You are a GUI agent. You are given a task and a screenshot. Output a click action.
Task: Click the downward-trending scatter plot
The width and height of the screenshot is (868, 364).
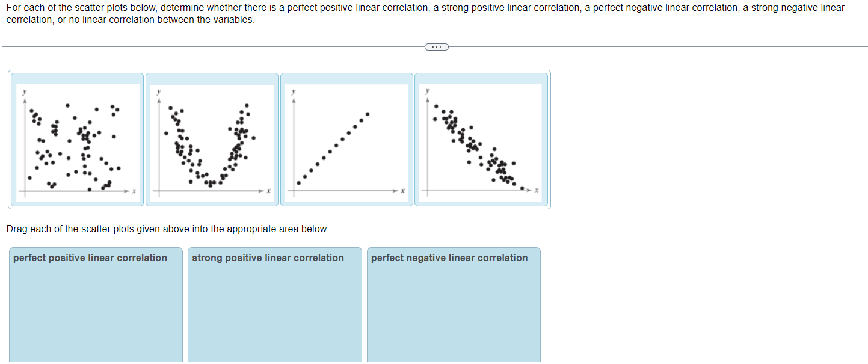[481, 140]
